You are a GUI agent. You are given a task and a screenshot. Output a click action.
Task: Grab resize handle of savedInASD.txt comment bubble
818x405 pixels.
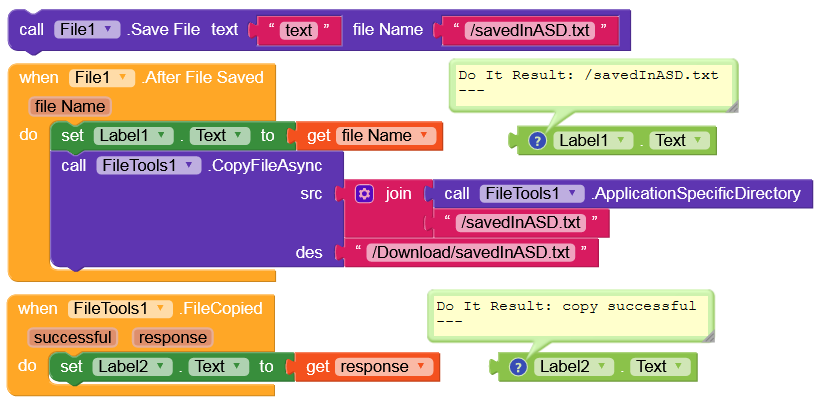tap(733, 106)
